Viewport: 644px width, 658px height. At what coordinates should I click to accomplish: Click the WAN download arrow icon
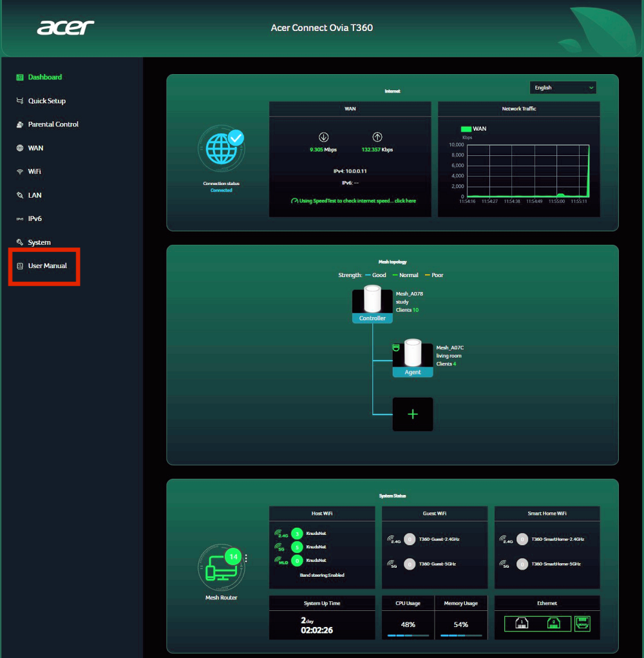(324, 137)
